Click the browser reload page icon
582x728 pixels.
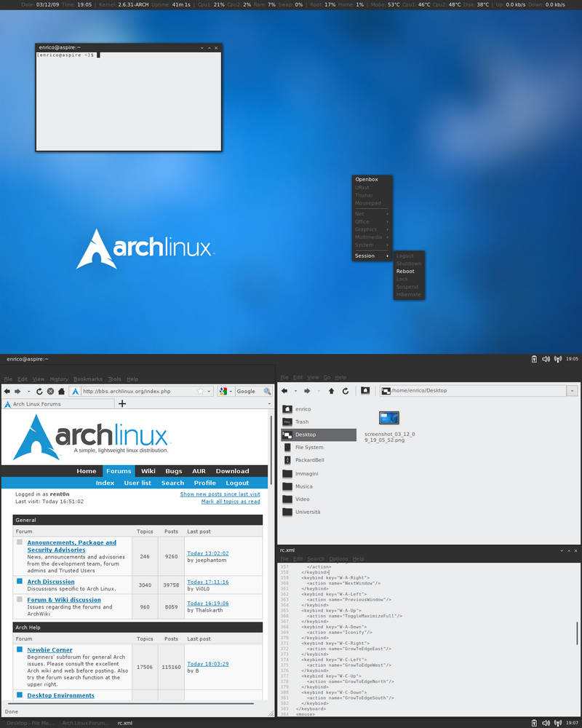click(x=39, y=391)
